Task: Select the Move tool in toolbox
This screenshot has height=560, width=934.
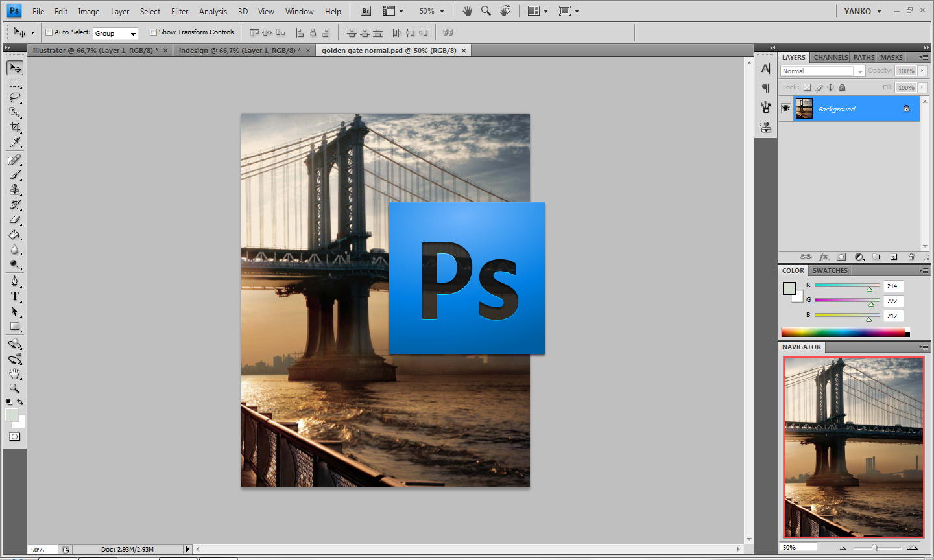Action: pos(15,68)
